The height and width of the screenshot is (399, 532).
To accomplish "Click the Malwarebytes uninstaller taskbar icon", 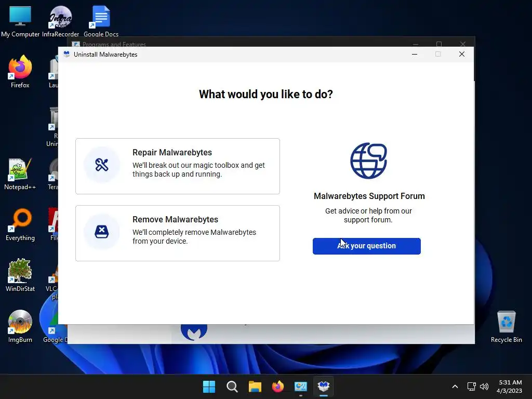I will 324,387.
